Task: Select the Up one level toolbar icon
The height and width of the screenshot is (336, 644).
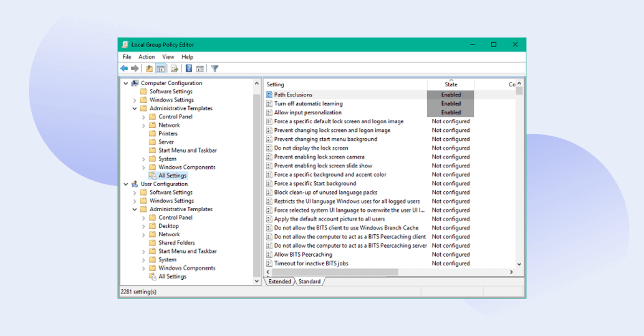Action: (149, 68)
